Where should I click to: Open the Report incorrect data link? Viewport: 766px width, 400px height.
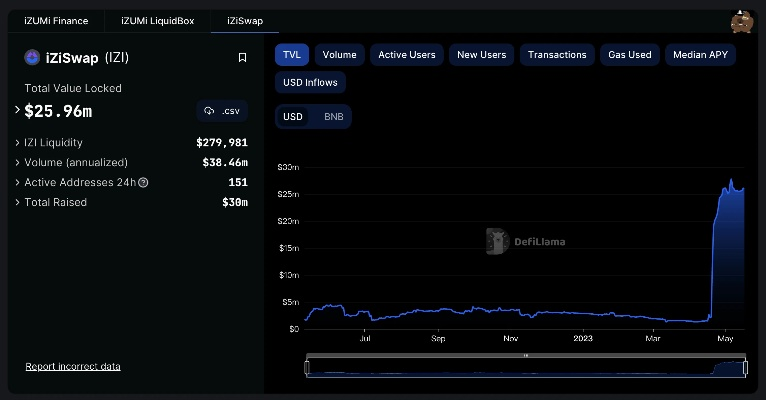pos(73,367)
